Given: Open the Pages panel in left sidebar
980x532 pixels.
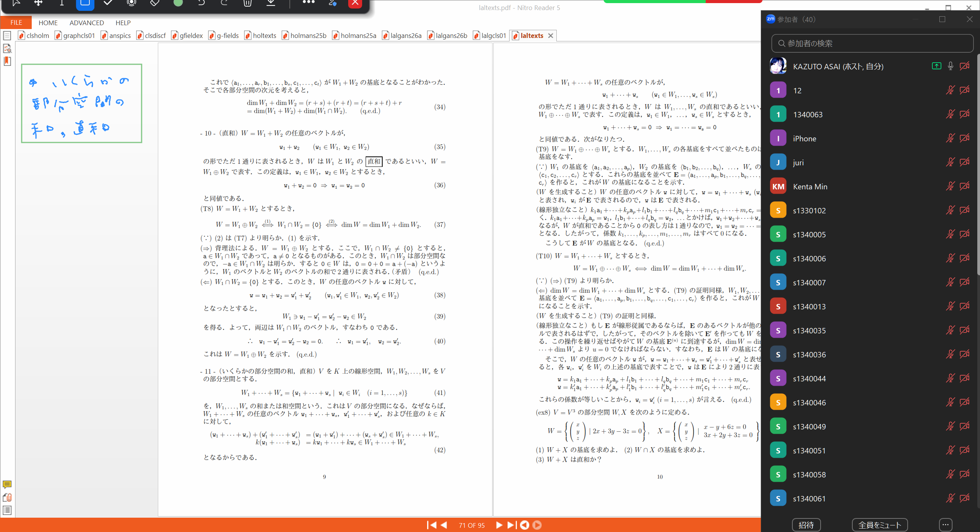Looking at the screenshot, I should [7, 36].
